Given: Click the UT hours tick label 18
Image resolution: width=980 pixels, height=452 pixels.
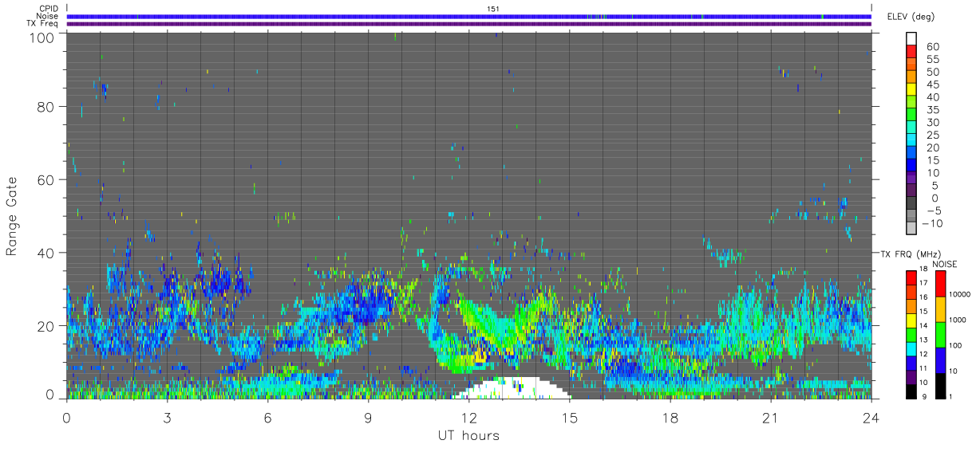Looking at the screenshot, I should click(670, 417).
